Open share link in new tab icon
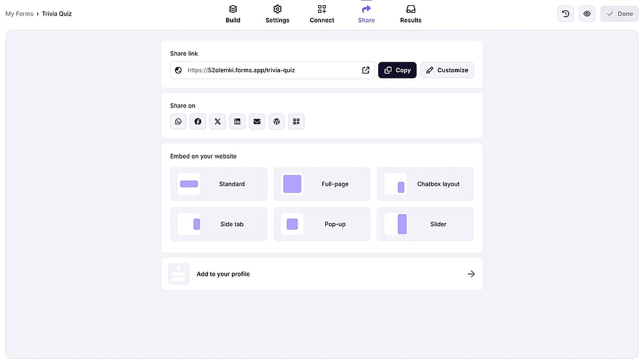This screenshot has width=644, height=364. pos(366,70)
